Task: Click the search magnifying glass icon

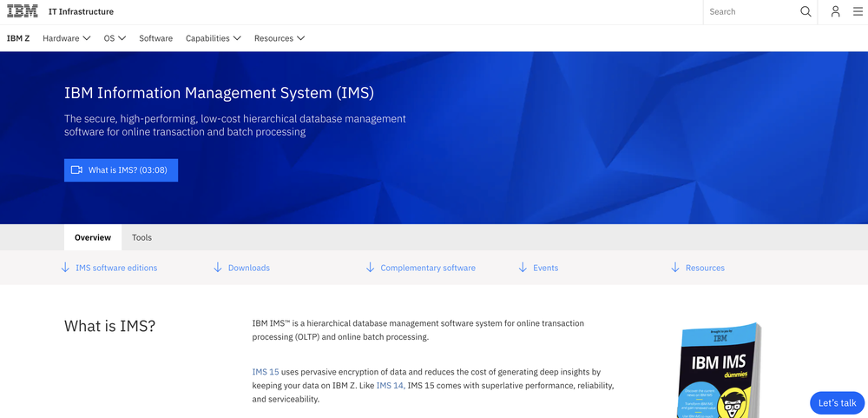Action: (x=806, y=12)
